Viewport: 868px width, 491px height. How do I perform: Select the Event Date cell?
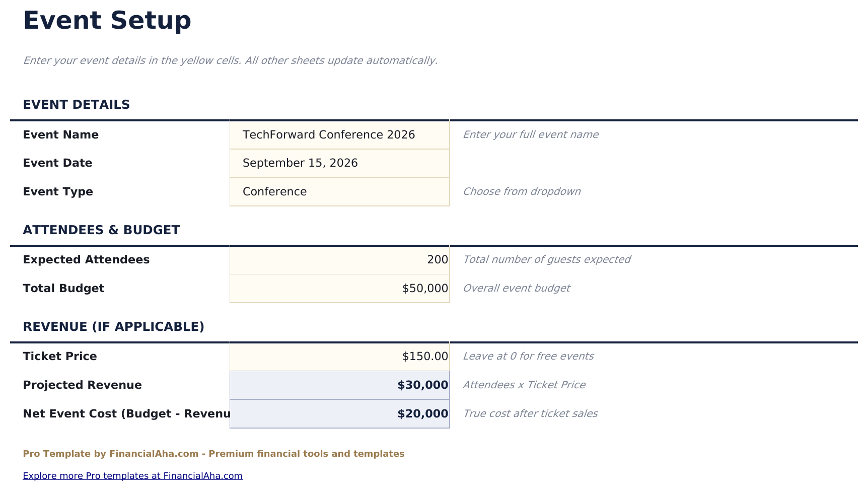339,163
